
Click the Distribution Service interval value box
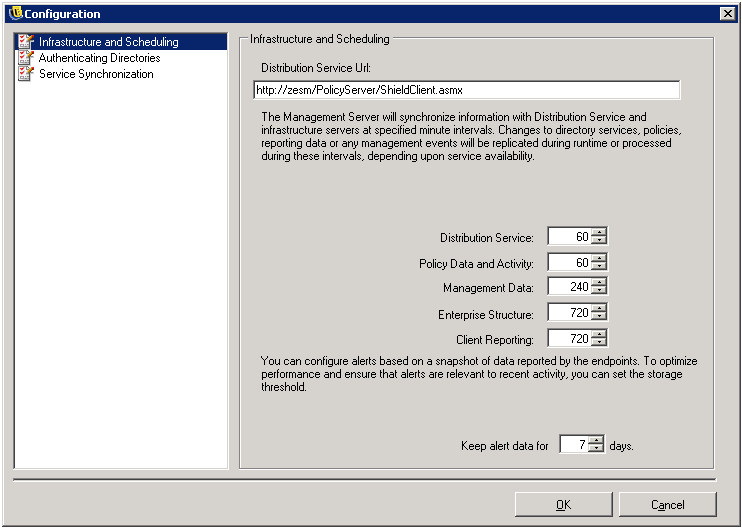pos(569,237)
